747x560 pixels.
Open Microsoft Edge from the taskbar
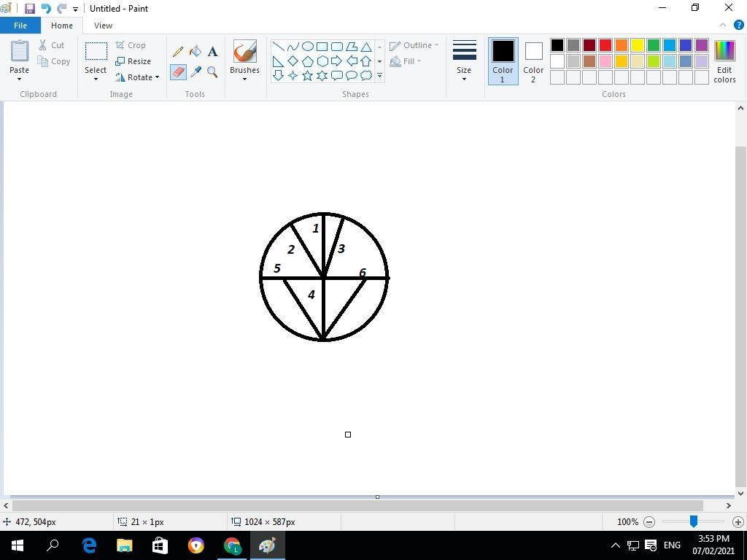tap(89, 545)
